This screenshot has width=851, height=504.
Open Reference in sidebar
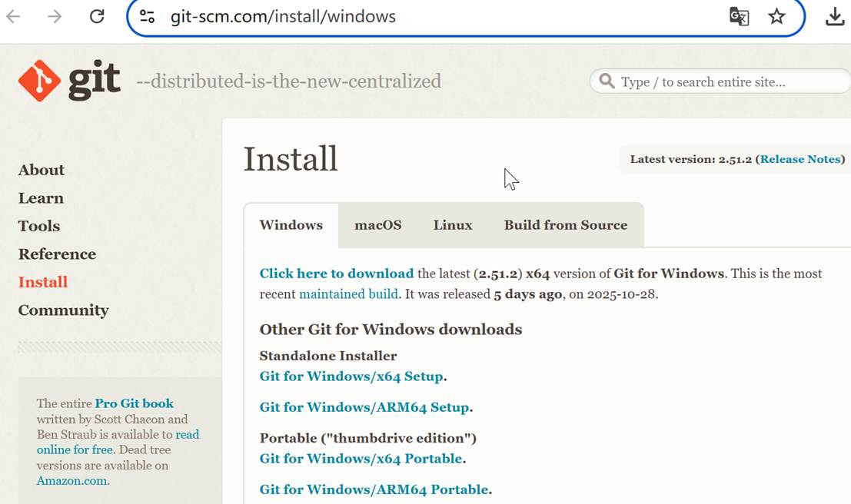[57, 254]
